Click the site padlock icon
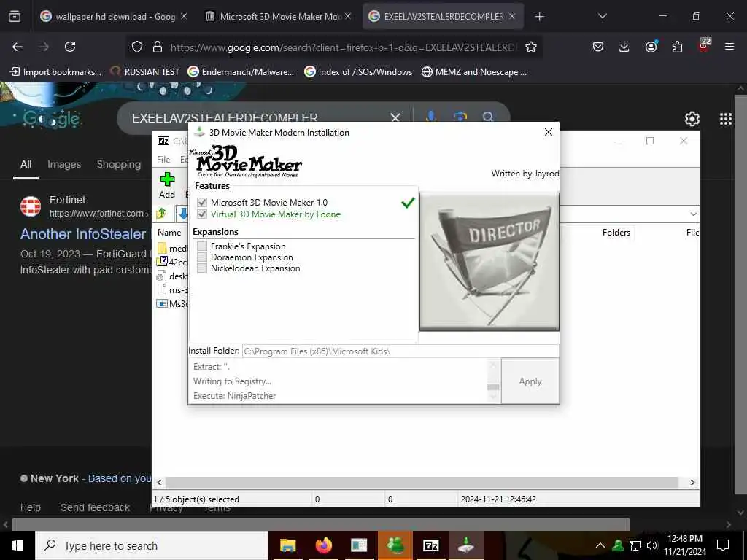Screen dimensions: 747x560 pyautogui.click(x=158, y=47)
